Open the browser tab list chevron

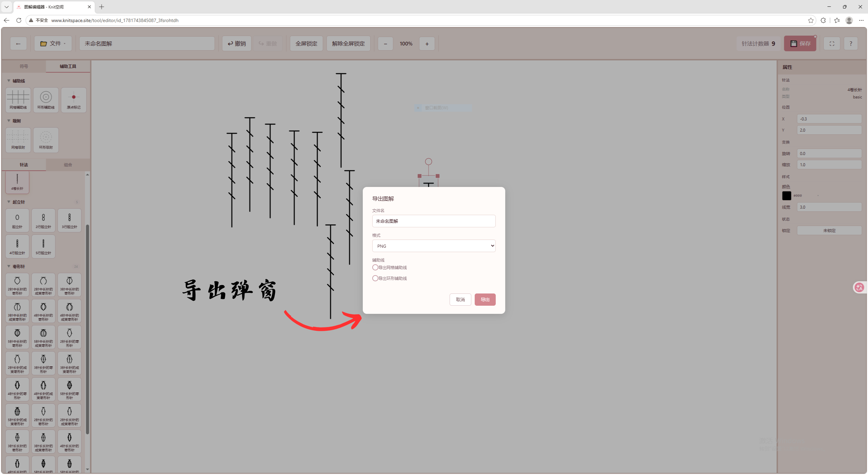point(6,7)
